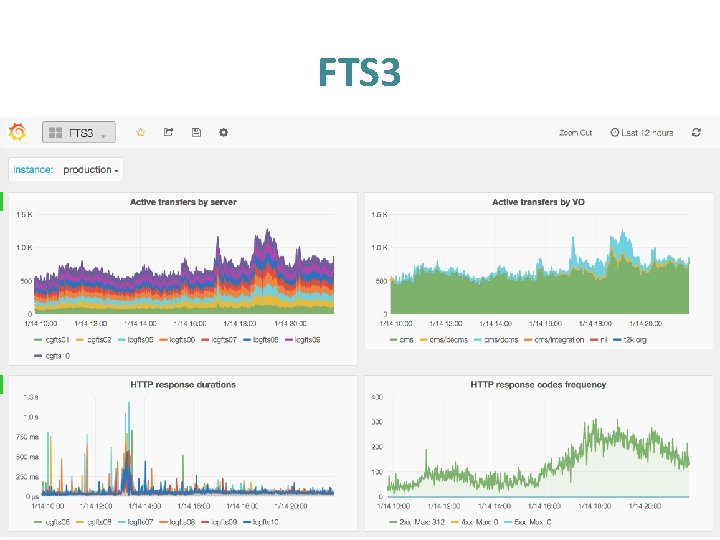Star the FTS3 dashboard

[141, 133]
